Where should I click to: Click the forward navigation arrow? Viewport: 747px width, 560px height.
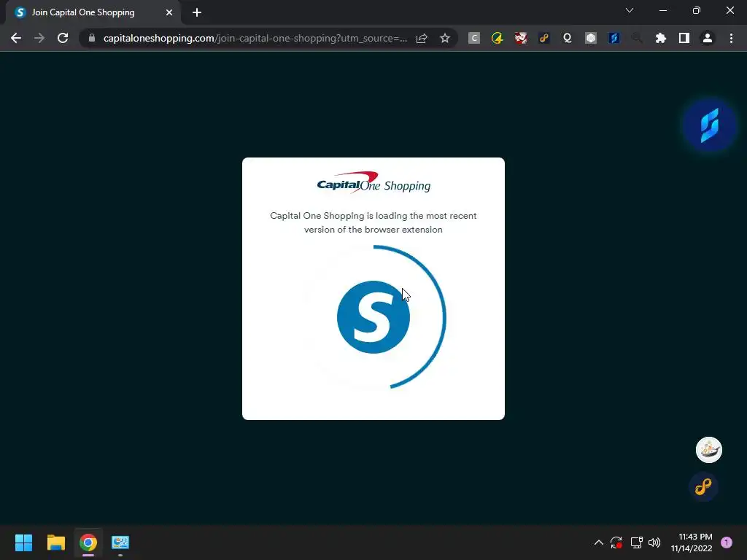pyautogui.click(x=39, y=38)
